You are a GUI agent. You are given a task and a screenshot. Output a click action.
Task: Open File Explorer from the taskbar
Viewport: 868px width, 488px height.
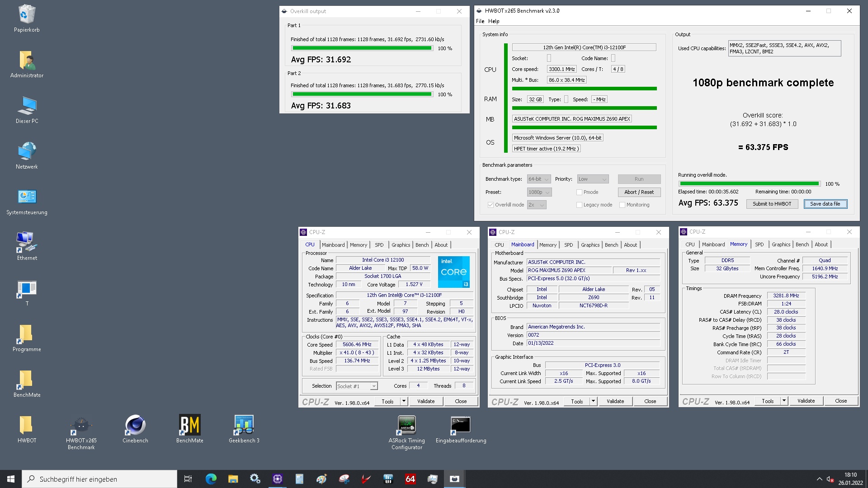click(233, 479)
